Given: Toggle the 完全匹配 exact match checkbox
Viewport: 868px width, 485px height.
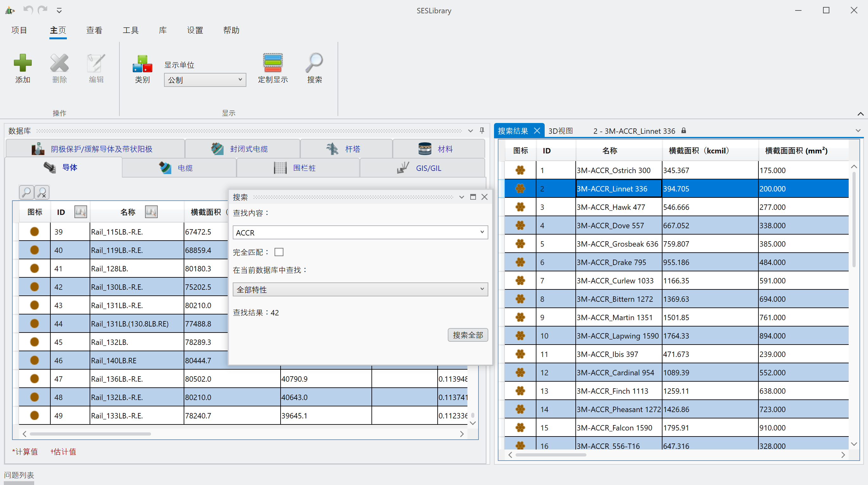Looking at the screenshot, I should coord(279,252).
